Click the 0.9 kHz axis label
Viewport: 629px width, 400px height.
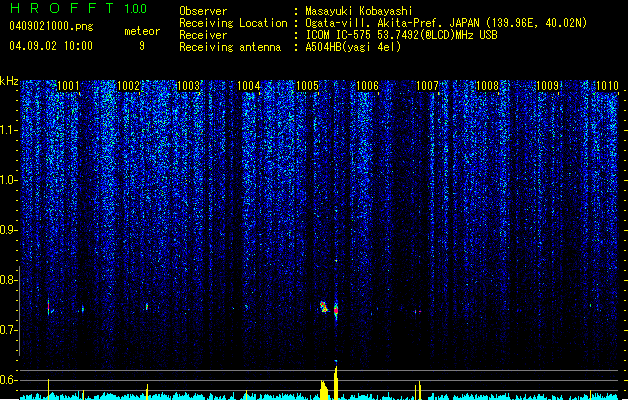pos(8,230)
